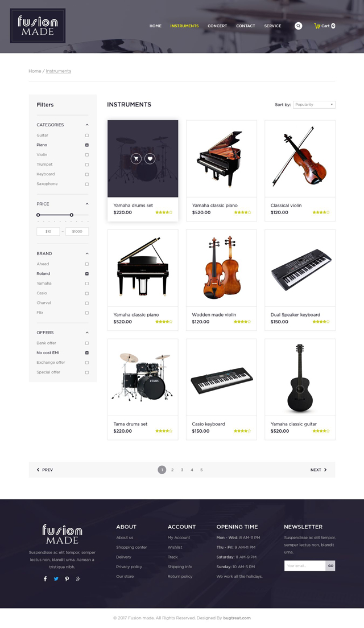Go to Concert menu item
The width and height of the screenshot is (364, 628).
coord(217,26)
